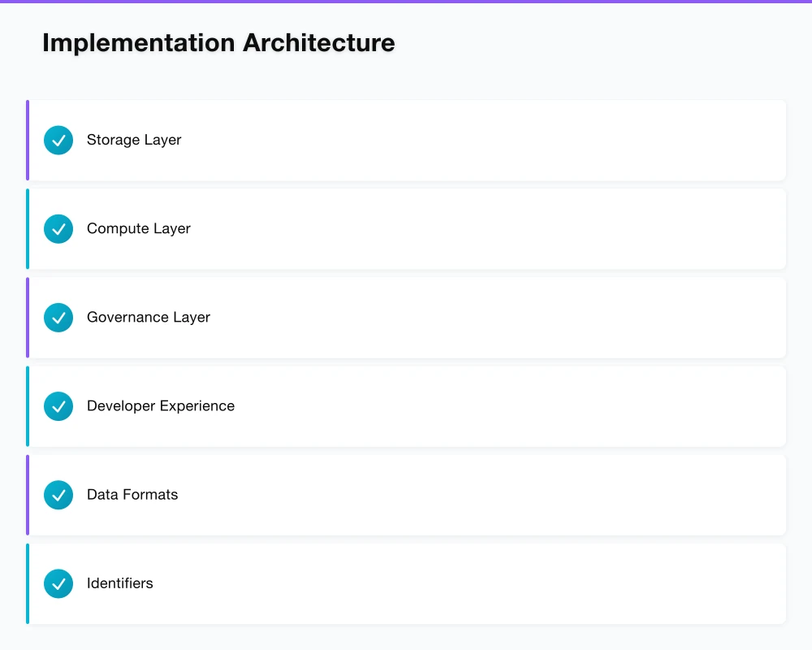Click the purple accent bar on Storage Layer card
Screen dimensions: 812x650
28,141
